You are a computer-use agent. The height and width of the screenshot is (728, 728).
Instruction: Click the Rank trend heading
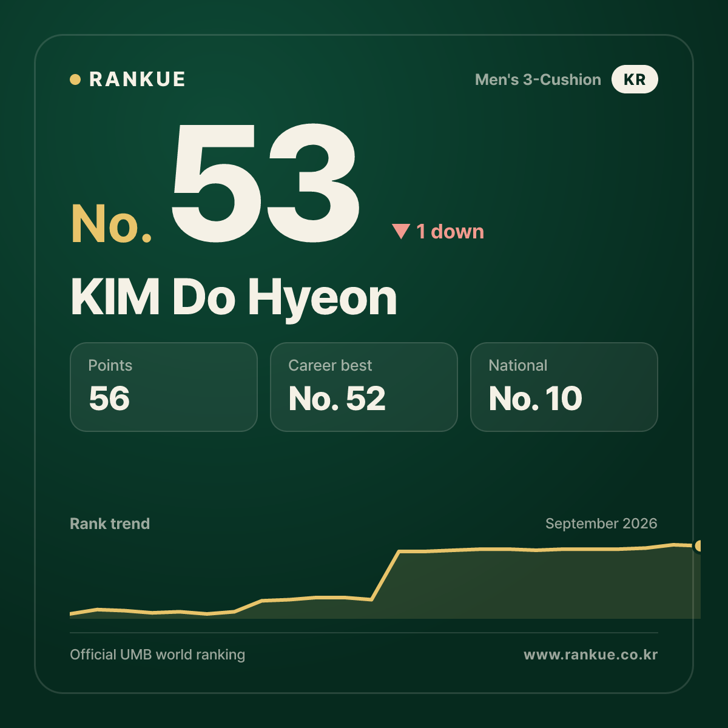pos(110,524)
